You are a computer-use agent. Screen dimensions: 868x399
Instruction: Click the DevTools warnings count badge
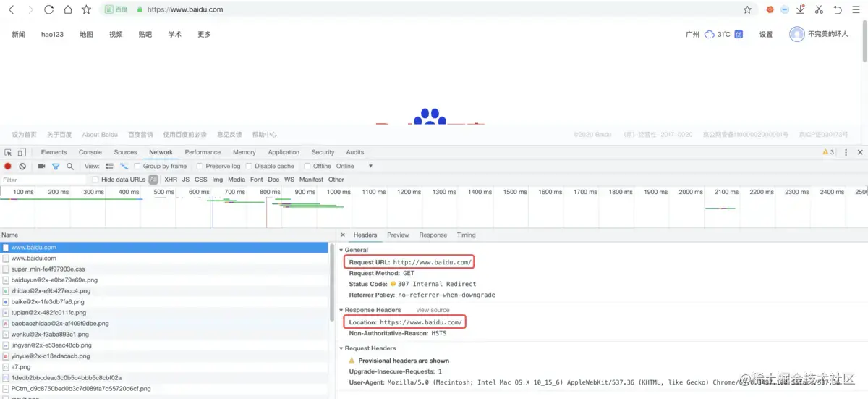coord(828,152)
